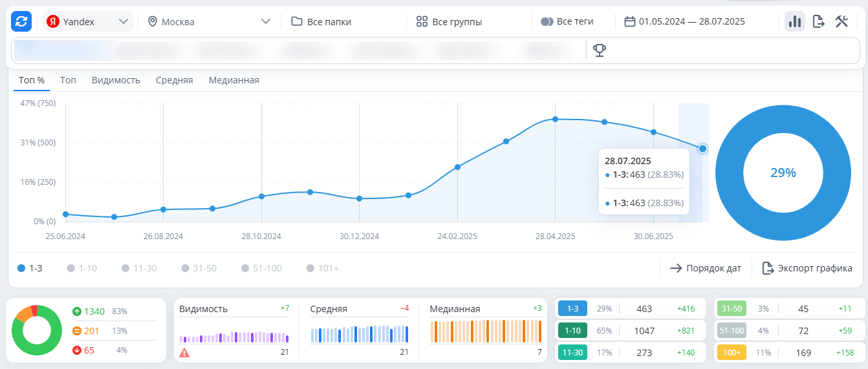The image size is (868, 369).
Task: Click the orange equal-sign 201 indicator
Action: pyautogui.click(x=85, y=331)
